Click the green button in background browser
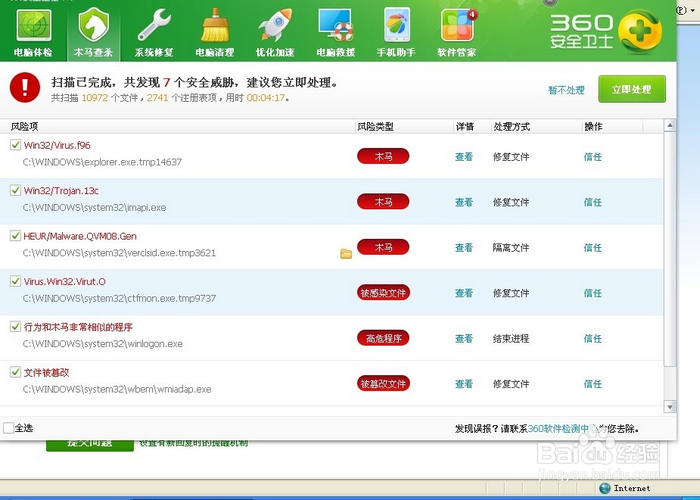This screenshot has height=500, width=700. [90, 445]
